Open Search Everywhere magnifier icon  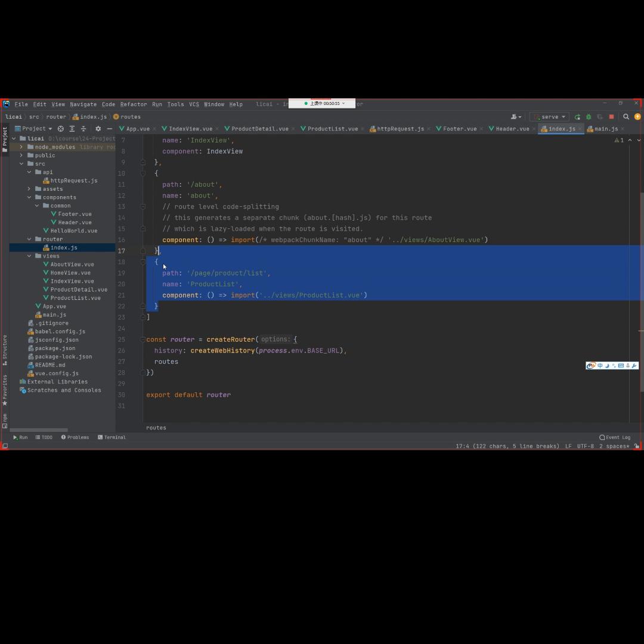point(626,117)
